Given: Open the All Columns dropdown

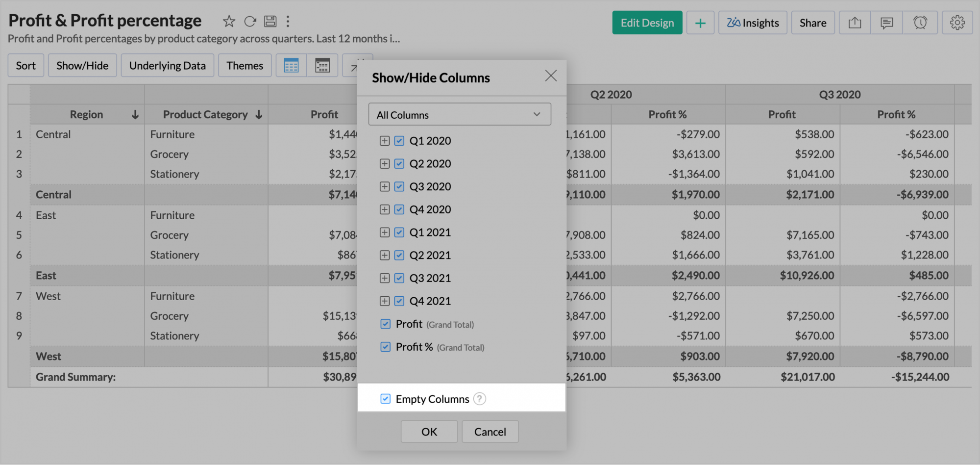Looking at the screenshot, I should 459,114.
